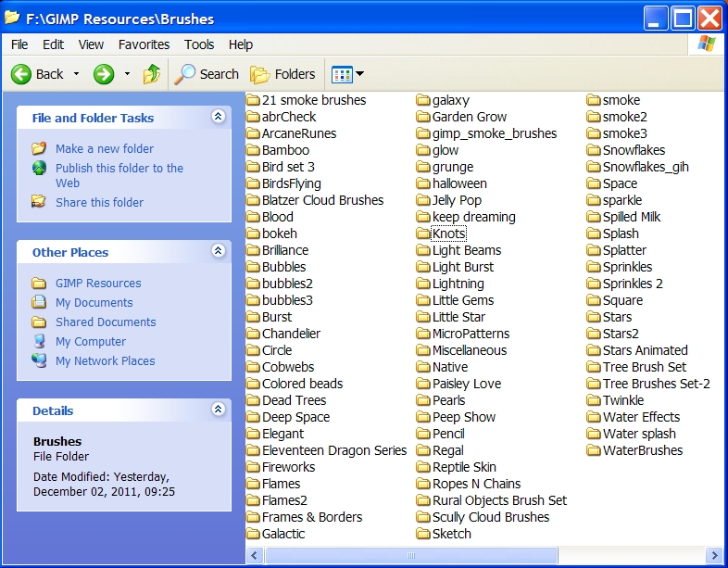Collapse the Details panel

[x=219, y=410]
